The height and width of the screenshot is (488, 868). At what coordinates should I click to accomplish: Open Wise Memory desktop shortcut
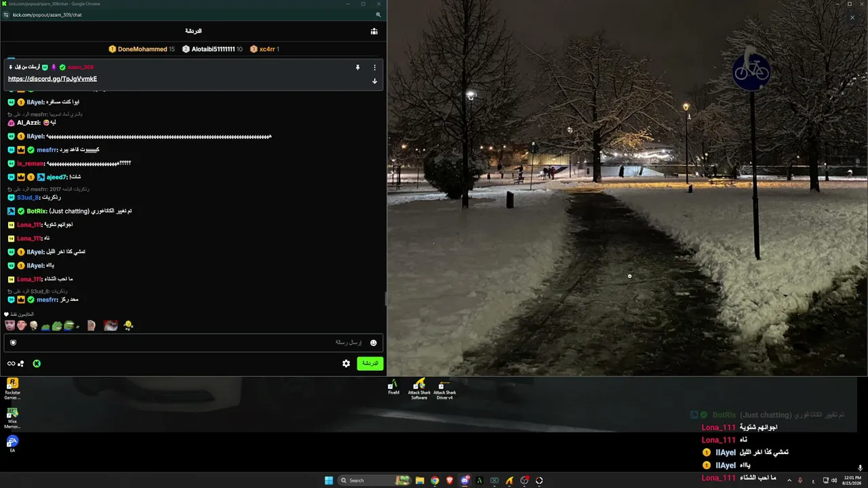pyautogui.click(x=12, y=418)
